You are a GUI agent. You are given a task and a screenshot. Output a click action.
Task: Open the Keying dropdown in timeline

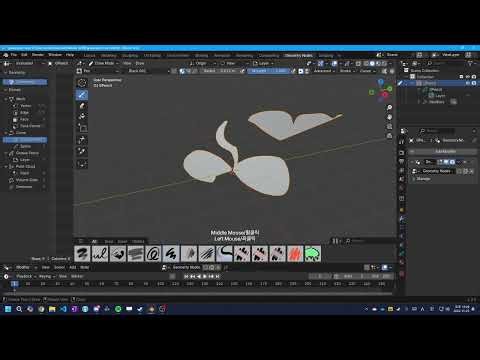[47, 276]
